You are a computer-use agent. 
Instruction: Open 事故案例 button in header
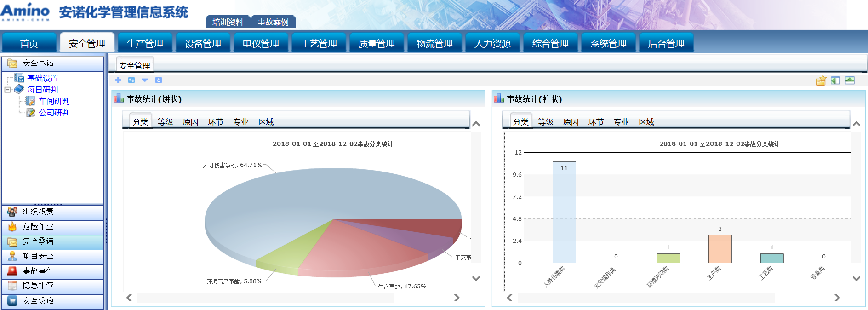click(x=273, y=22)
